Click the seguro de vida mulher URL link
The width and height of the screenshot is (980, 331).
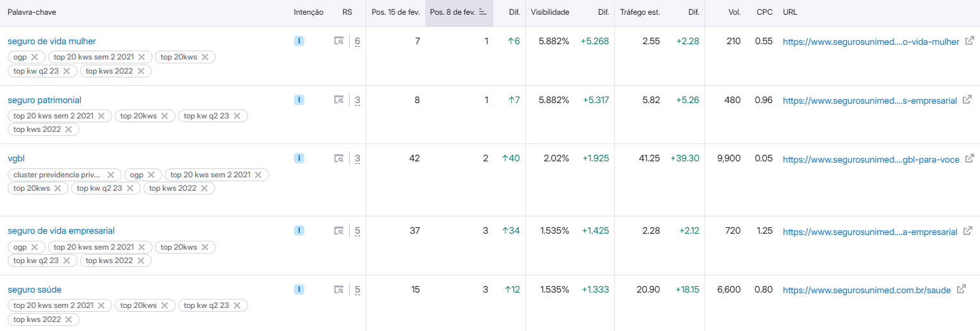(870, 42)
